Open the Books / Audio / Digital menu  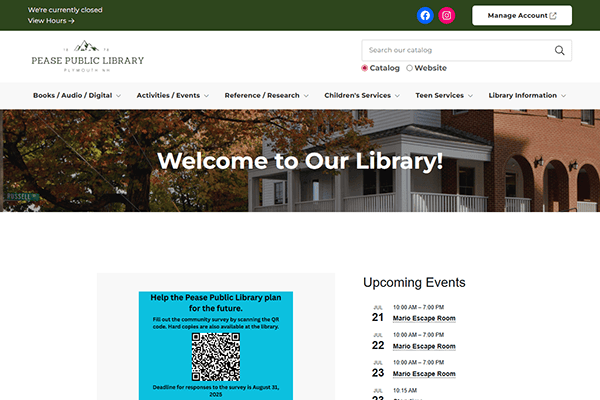click(x=73, y=95)
